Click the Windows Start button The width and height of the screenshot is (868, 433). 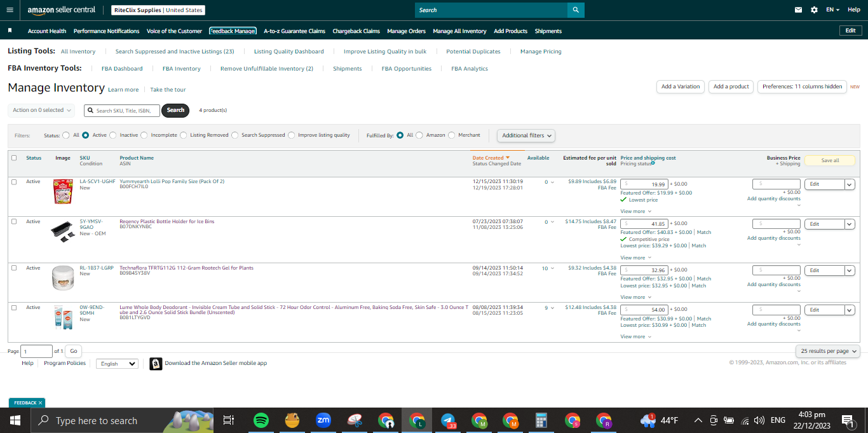(15, 420)
